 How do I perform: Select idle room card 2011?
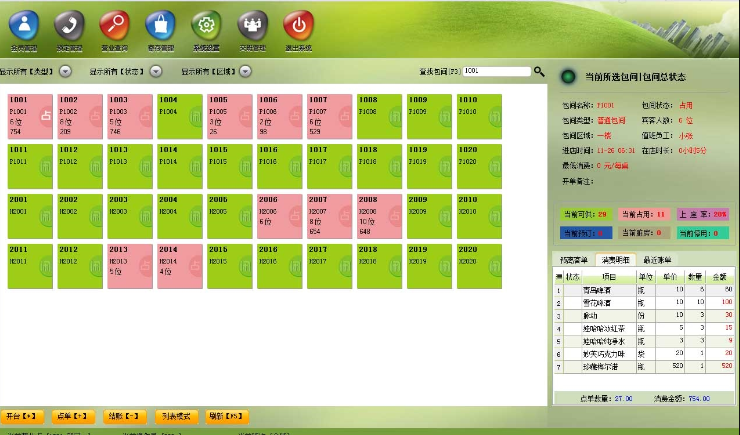pos(30,266)
